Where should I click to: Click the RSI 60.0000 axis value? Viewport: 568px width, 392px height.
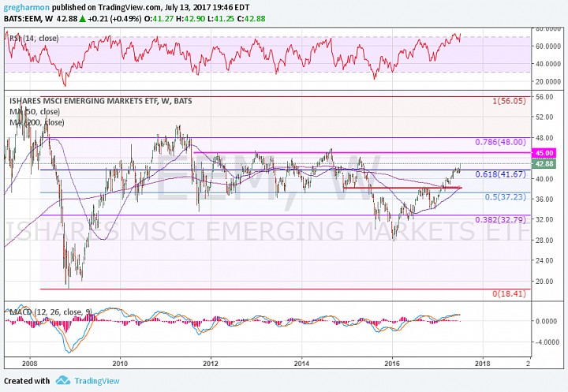coord(548,46)
